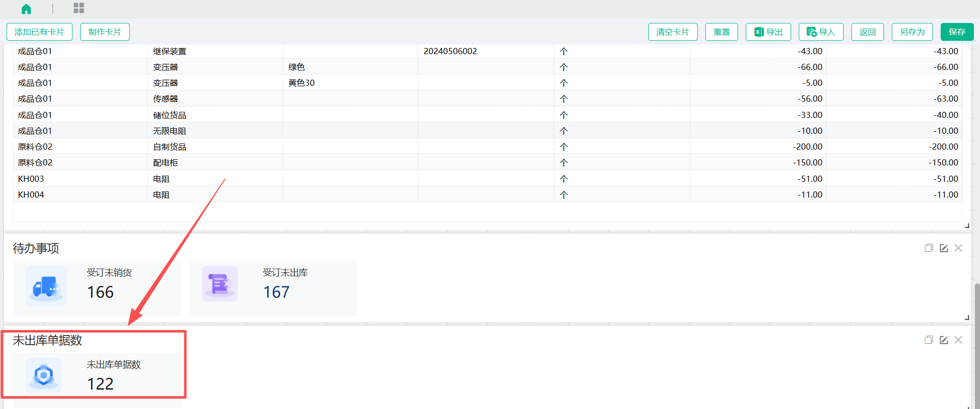
Task: Click the blue hexagon 未出库单据数 icon
Action: pyautogui.click(x=44, y=376)
